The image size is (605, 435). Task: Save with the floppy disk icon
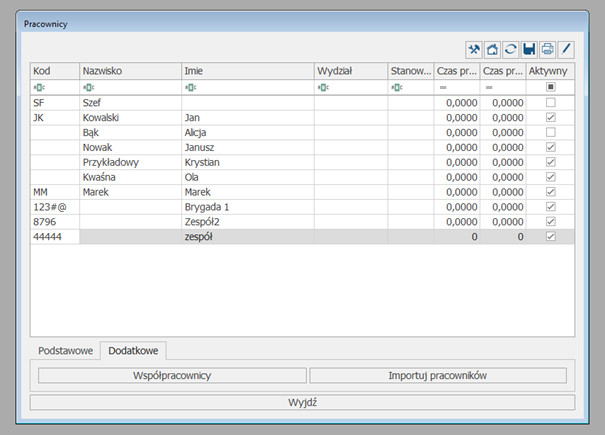(529, 49)
